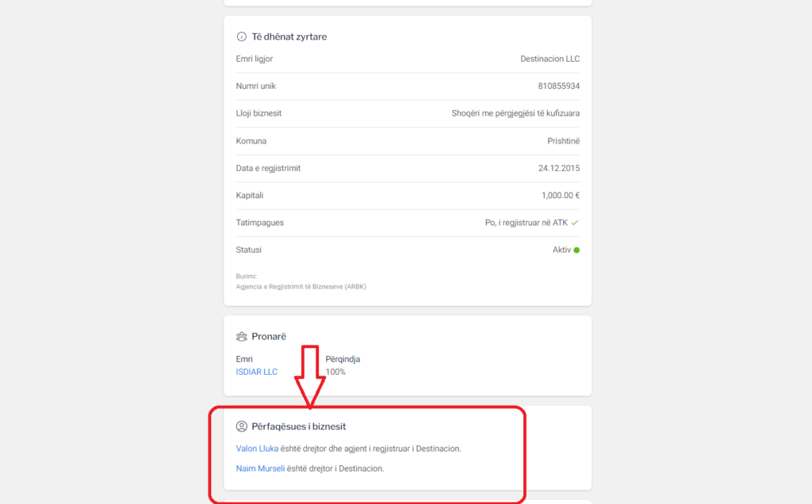Click the green checkmark next to ATK
This screenshot has height=504, width=812.
tap(575, 223)
